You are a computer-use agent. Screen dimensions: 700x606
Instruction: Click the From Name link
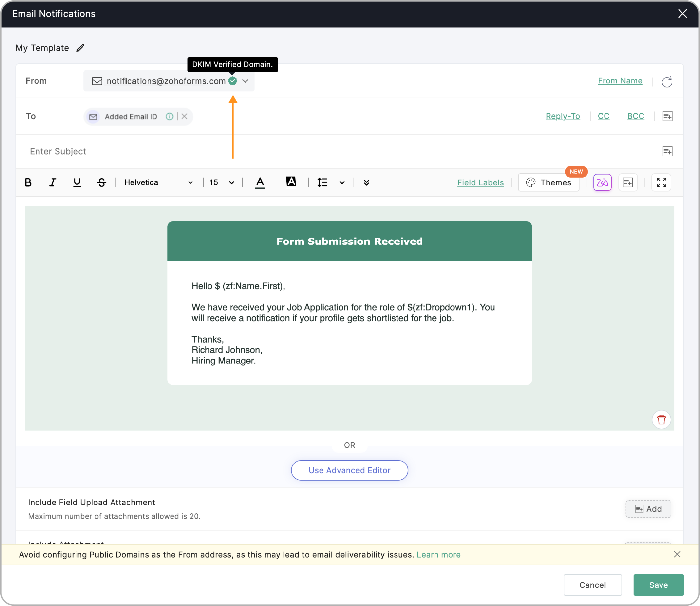click(x=620, y=81)
